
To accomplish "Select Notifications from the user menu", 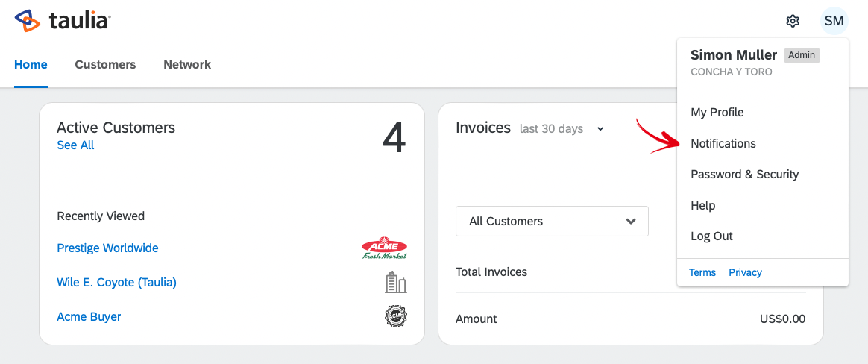I will point(723,143).
